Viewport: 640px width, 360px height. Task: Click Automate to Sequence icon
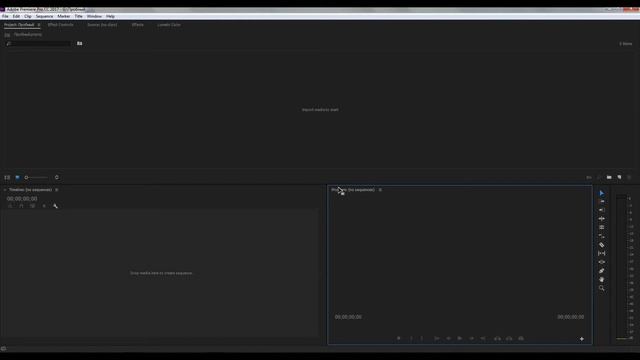(589, 178)
